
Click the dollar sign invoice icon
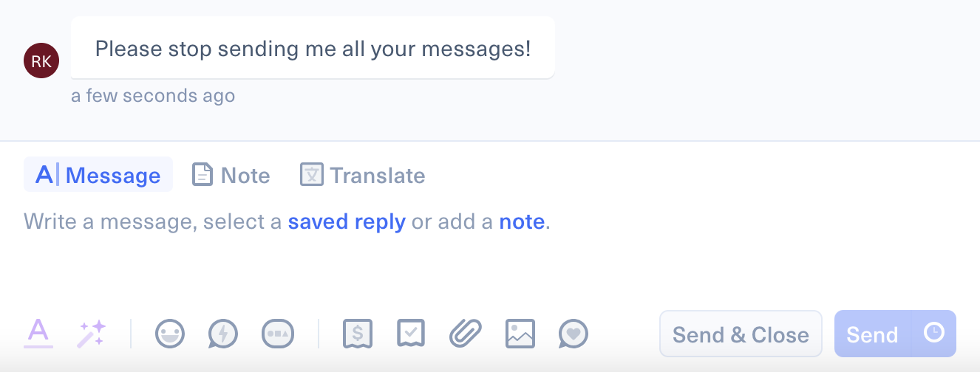coord(358,334)
